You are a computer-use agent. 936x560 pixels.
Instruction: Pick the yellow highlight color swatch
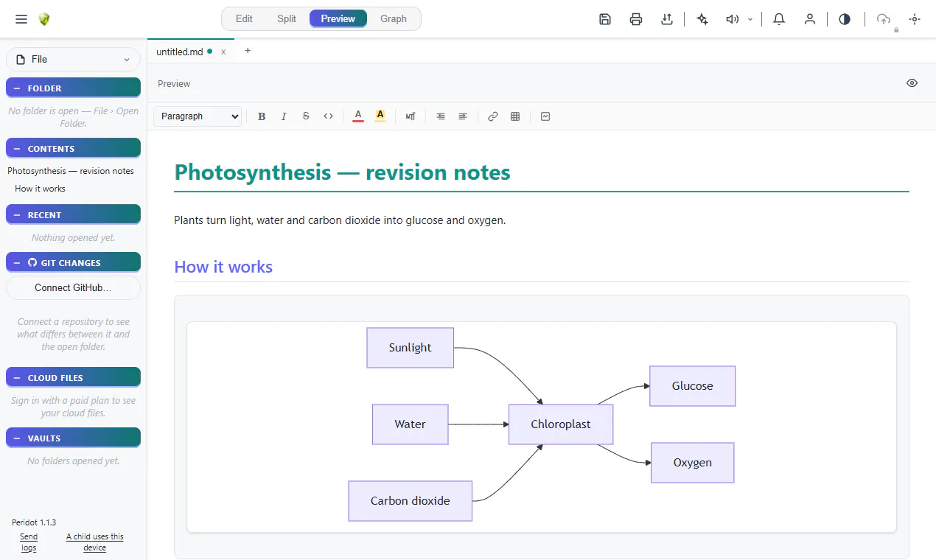click(380, 116)
